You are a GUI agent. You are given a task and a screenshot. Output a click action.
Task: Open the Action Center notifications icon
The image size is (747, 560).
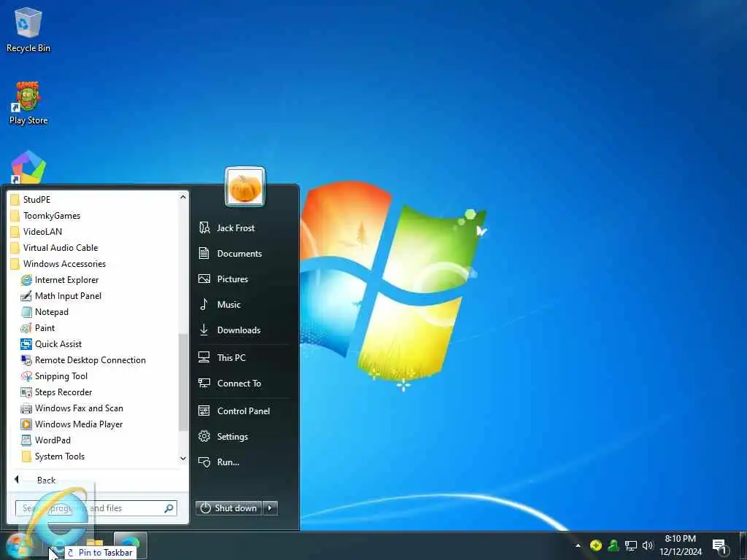coord(720,546)
